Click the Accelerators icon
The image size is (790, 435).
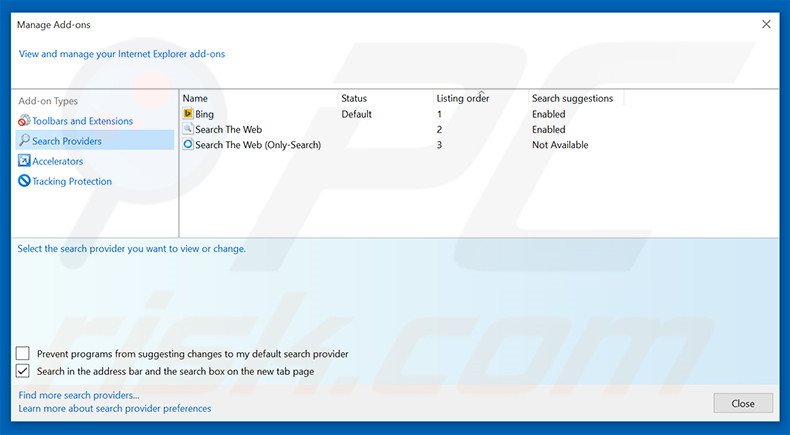click(x=24, y=161)
